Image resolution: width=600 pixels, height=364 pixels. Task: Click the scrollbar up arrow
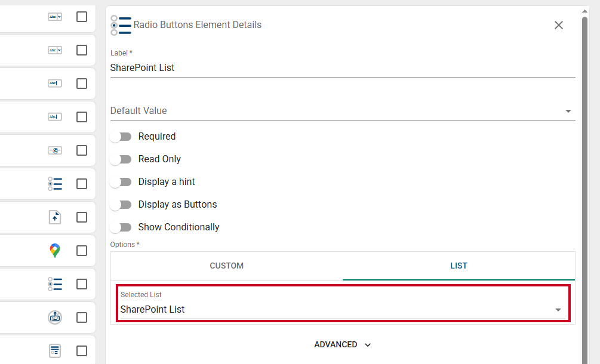tap(584, 11)
